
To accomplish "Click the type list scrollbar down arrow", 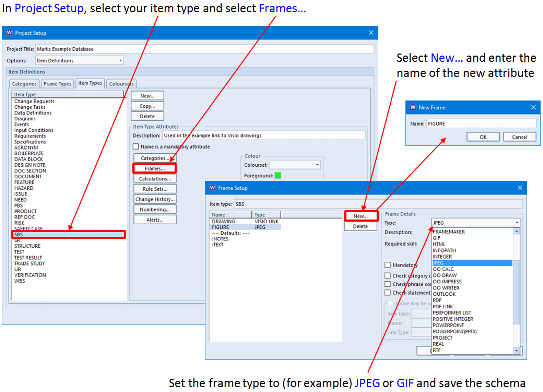I will tap(517, 350).
